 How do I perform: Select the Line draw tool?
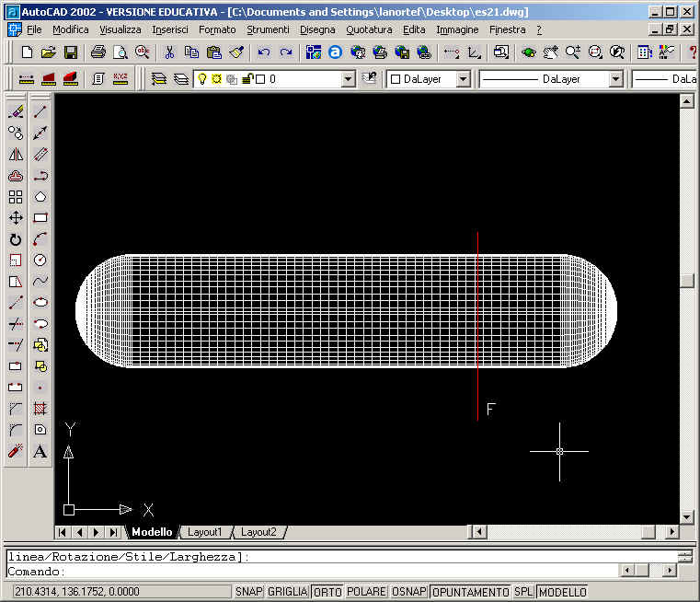pos(40,111)
